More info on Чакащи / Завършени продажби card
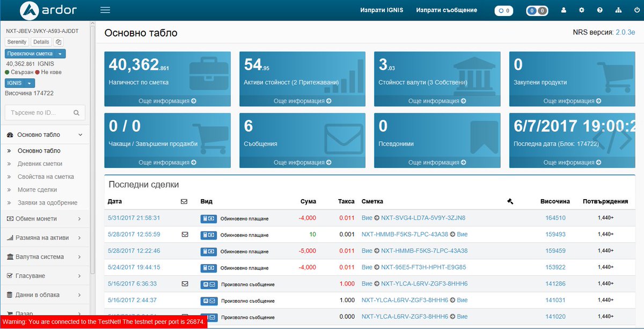The image size is (644, 329). [167, 162]
